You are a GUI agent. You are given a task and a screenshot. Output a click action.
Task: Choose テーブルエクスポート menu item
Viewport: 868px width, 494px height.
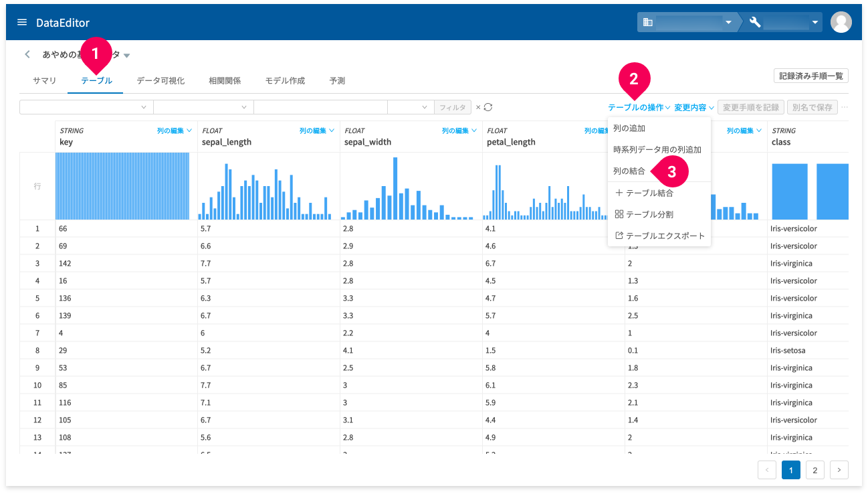click(x=659, y=236)
